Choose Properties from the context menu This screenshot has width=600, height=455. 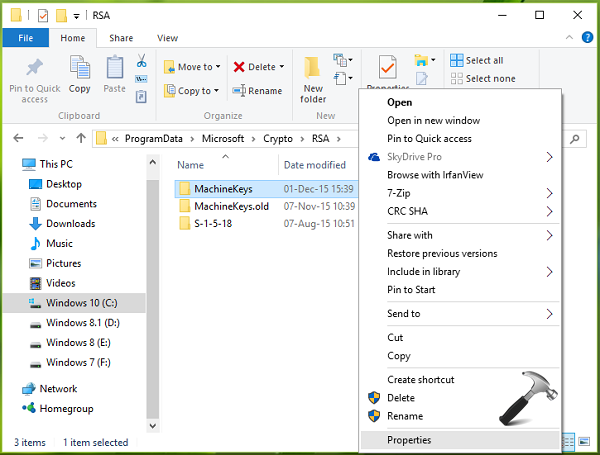(410, 439)
